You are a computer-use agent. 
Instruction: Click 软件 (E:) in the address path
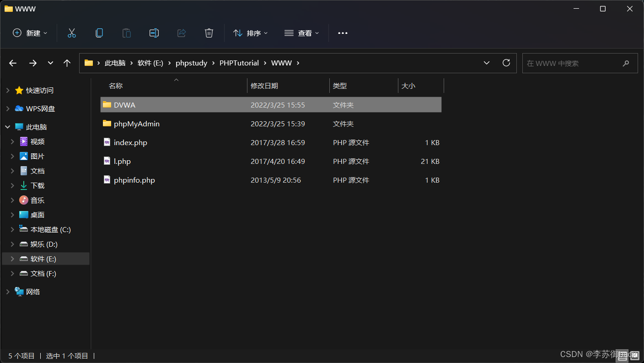[x=150, y=63]
